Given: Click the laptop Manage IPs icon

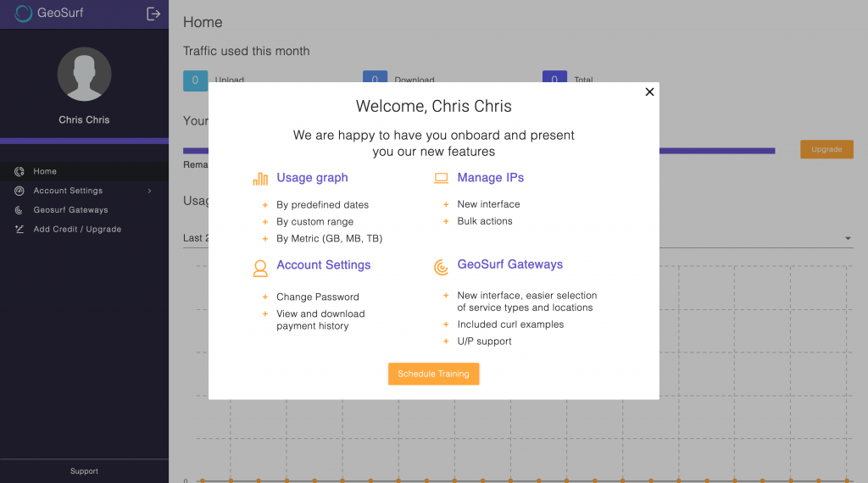Looking at the screenshot, I should (441, 178).
